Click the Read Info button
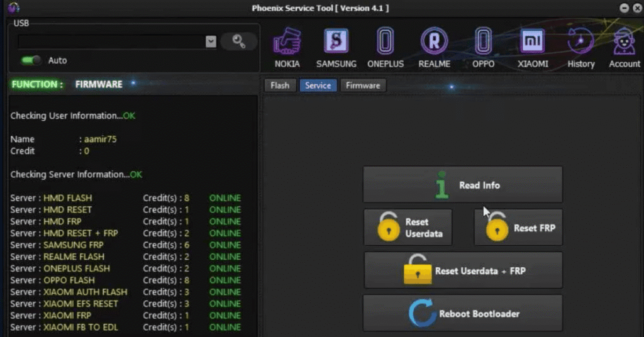The width and height of the screenshot is (644, 337). click(x=463, y=185)
